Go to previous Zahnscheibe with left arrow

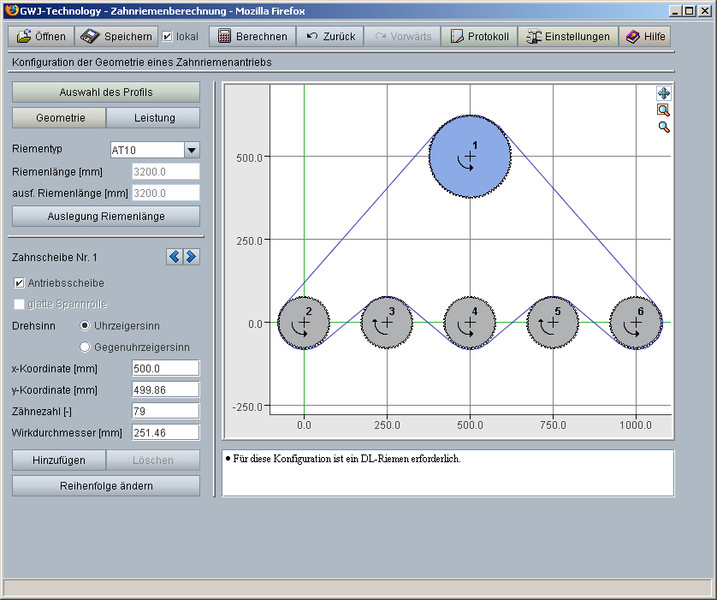(174, 257)
